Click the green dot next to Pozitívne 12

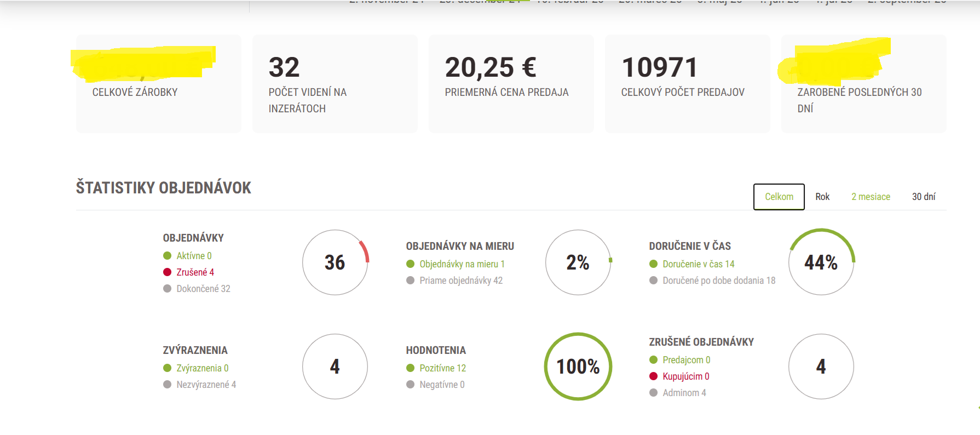click(411, 368)
